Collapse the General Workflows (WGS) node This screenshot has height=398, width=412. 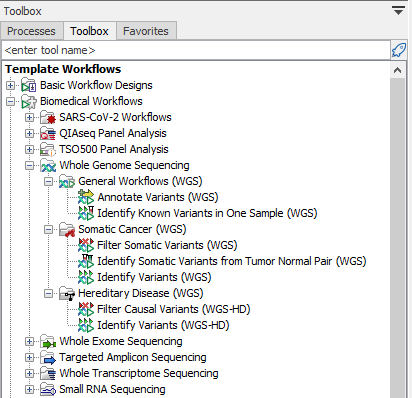coord(49,181)
